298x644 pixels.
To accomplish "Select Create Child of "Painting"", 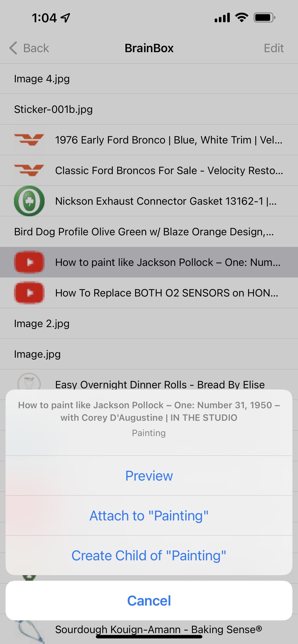I will tap(149, 555).
